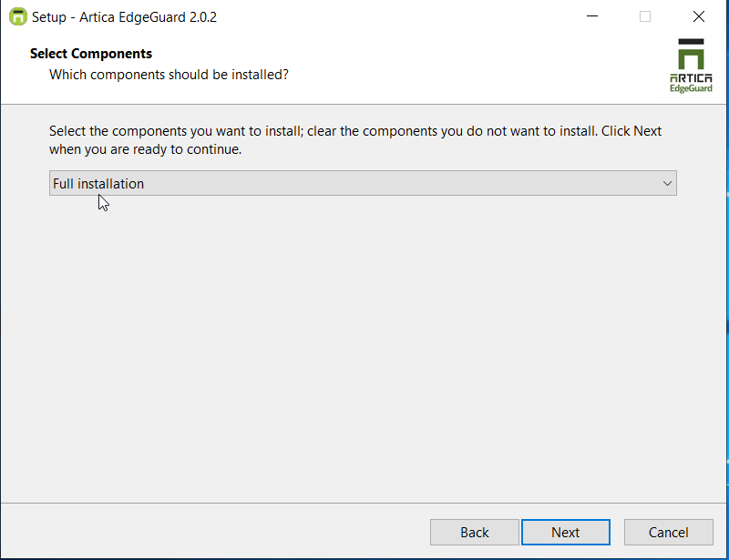The width and height of the screenshot is (729, 560).
Task: Go to the Back step of setup
Action: [x=474, y=532]
